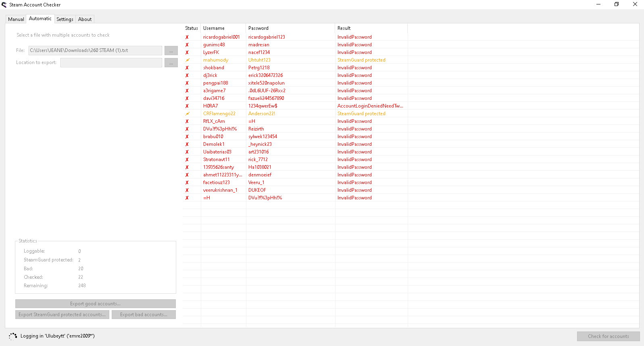Image resolution: width=644 pixels, height=346 pixels.
Task: Sort by the Result column header
Action: click(371, 28)
